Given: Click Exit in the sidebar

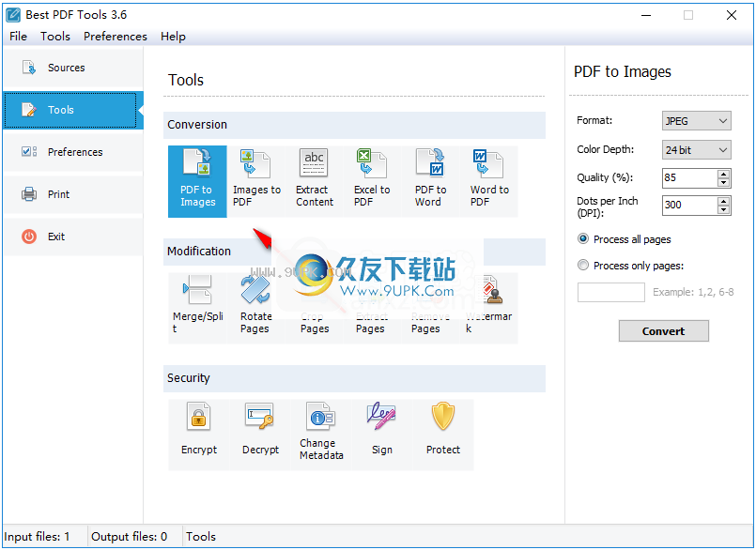Looking at the screenshot, I should 73,237.
